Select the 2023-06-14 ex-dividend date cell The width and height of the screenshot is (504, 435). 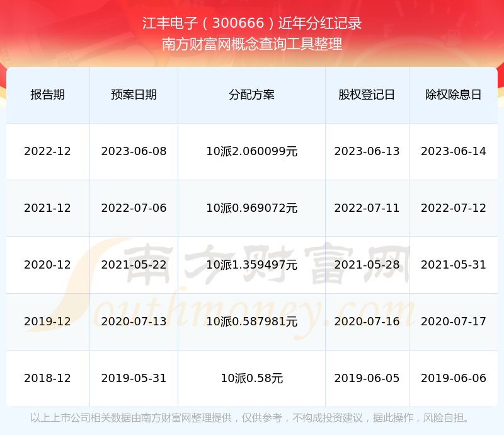click(x=453, y=151)
